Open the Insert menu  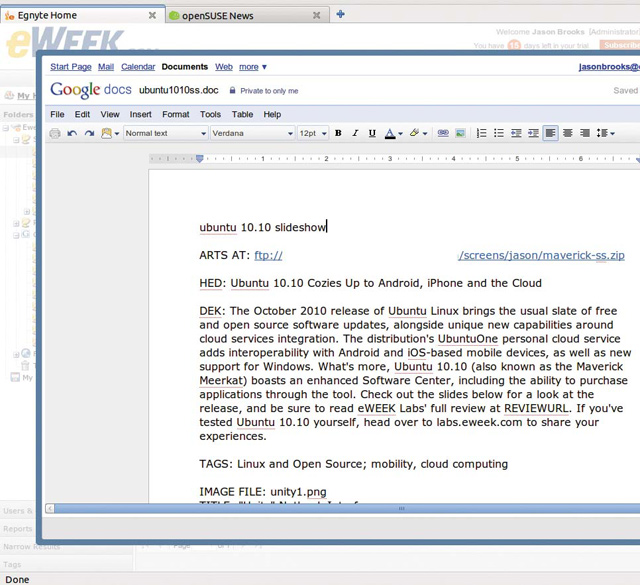[x=140, y=114]
